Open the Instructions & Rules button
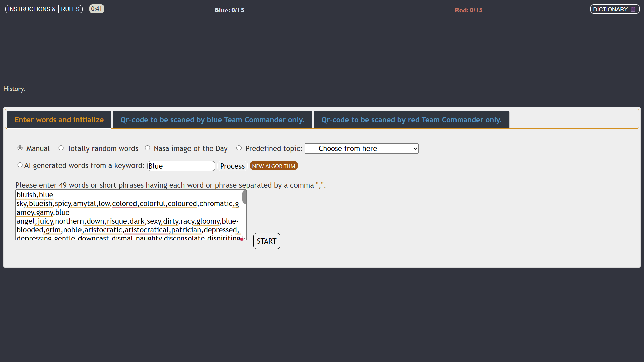644x362 pixels. pyautogui.click(x=44, y=9)
